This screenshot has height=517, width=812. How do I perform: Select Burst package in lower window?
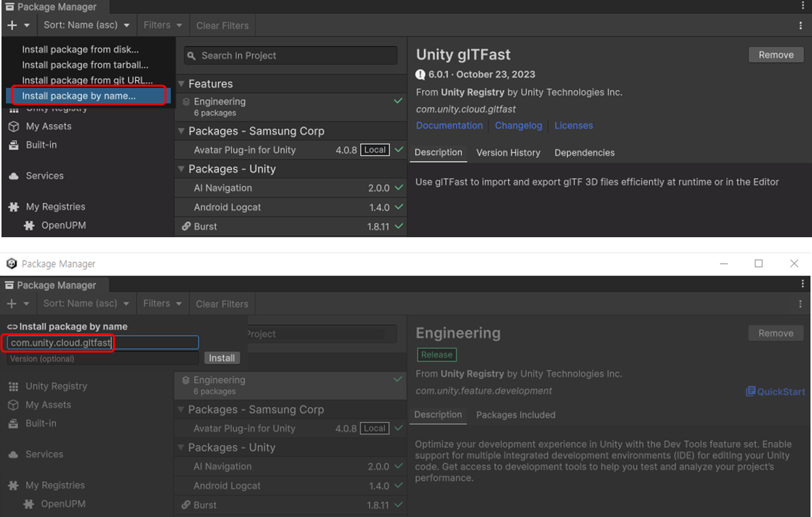click(290, 505)
